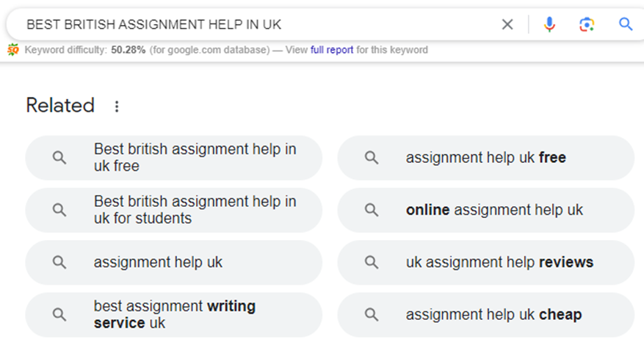Click the magnifier icon in the 'uk assignment help reviews' chip

[x=372, y=262]
